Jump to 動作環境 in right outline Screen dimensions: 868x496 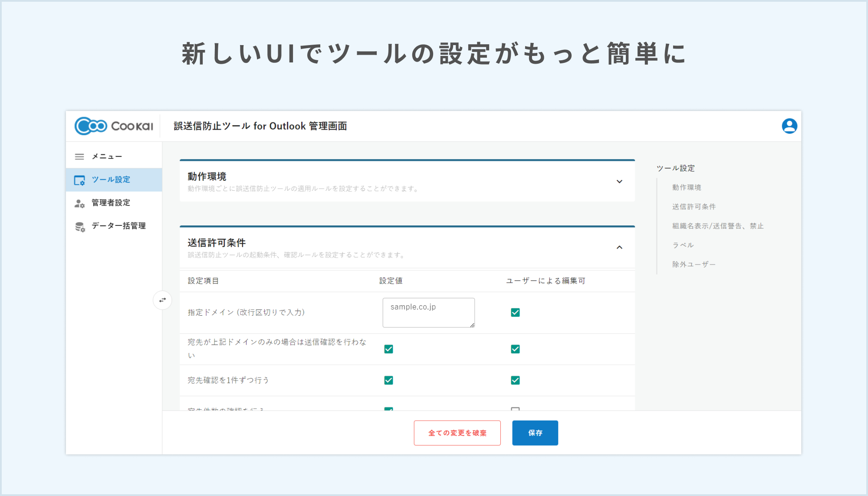coord(687,187)
